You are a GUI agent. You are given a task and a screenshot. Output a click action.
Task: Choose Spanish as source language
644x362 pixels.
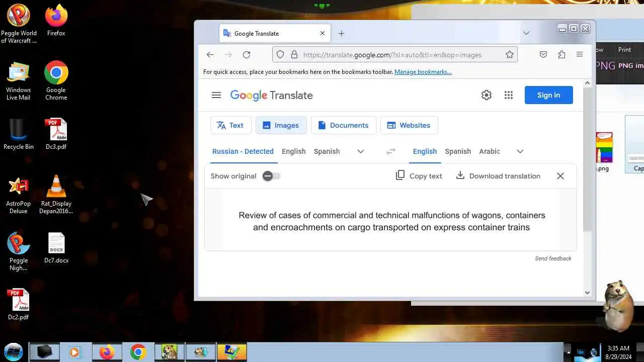click(x=327, y=151)
